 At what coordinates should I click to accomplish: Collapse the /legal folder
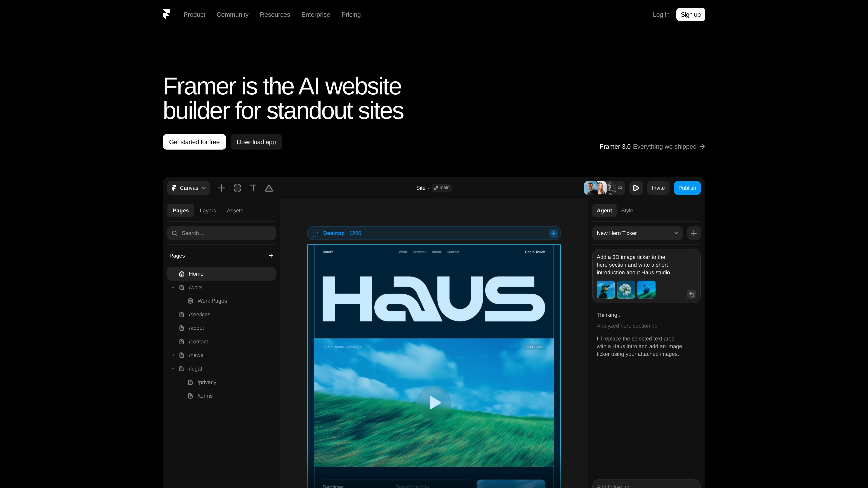pyautogui.click(x=173, y=369)
